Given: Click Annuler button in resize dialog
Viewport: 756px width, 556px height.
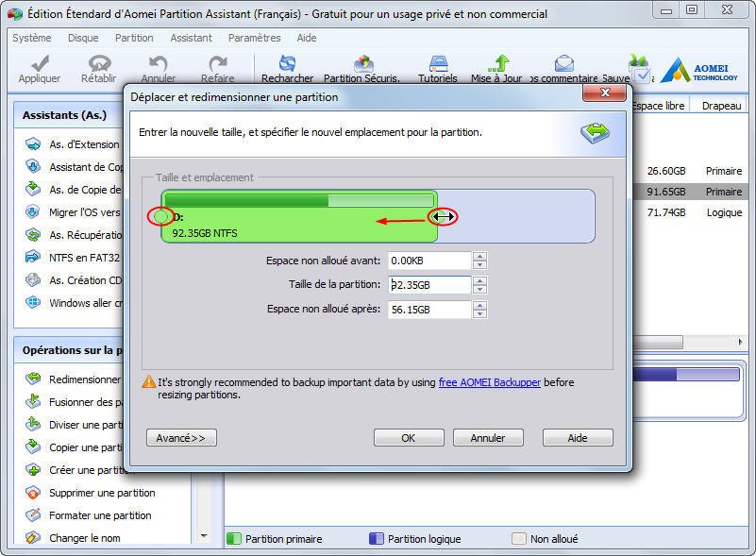Looking at the screenshot, I should pos(488,438).
